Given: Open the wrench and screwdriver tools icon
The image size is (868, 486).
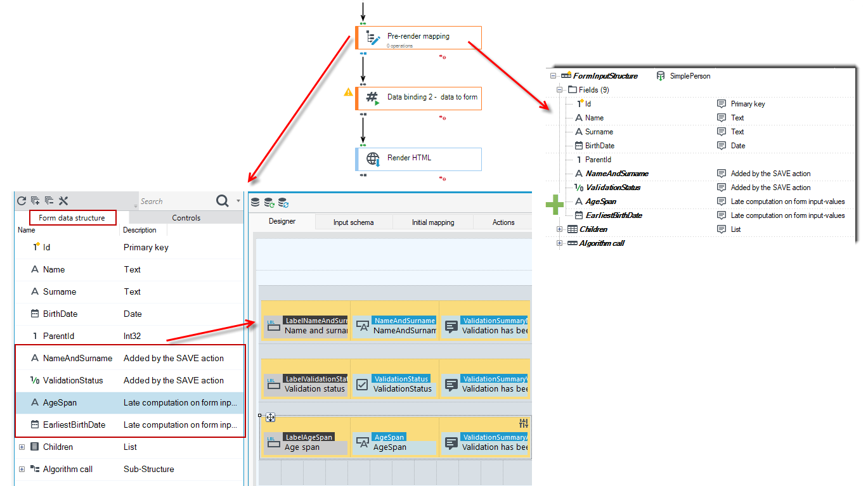Looking at the screenshot, I should click(x=63, y=201).
